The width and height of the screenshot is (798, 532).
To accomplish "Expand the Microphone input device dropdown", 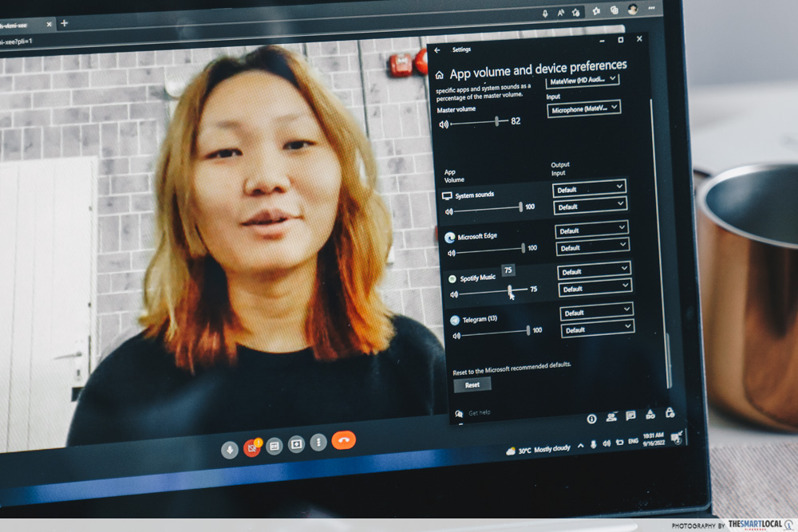I will (x=584, y=108).
